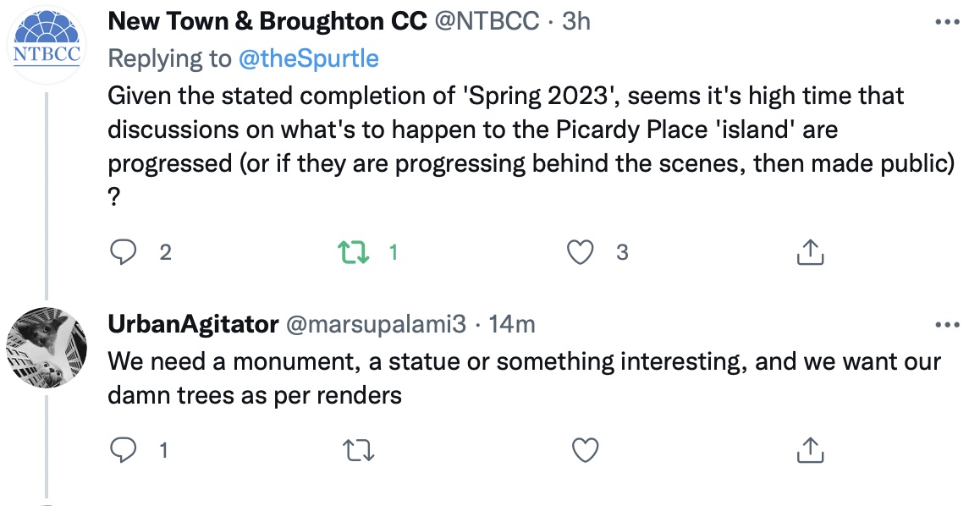Open the NTBCC profile avatar

[47, 45]
